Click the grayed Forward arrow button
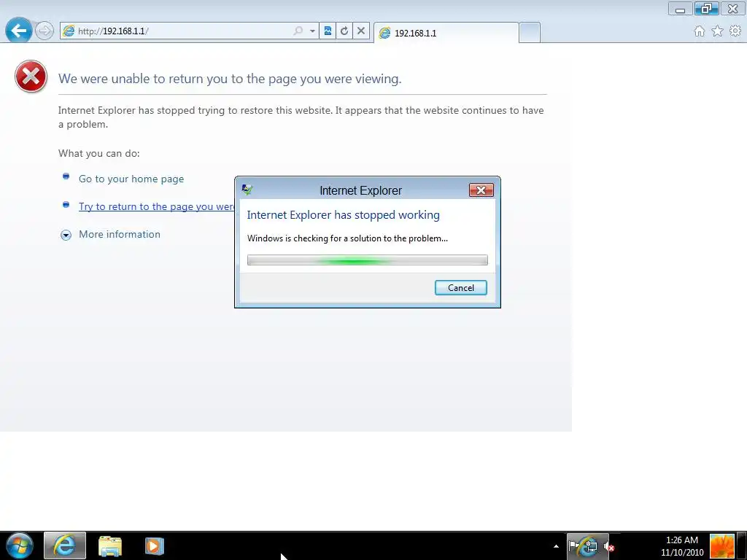 (44, 31)
